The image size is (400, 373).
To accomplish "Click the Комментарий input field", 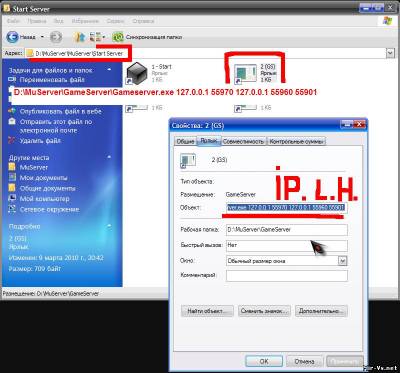I will pos(287,276).
